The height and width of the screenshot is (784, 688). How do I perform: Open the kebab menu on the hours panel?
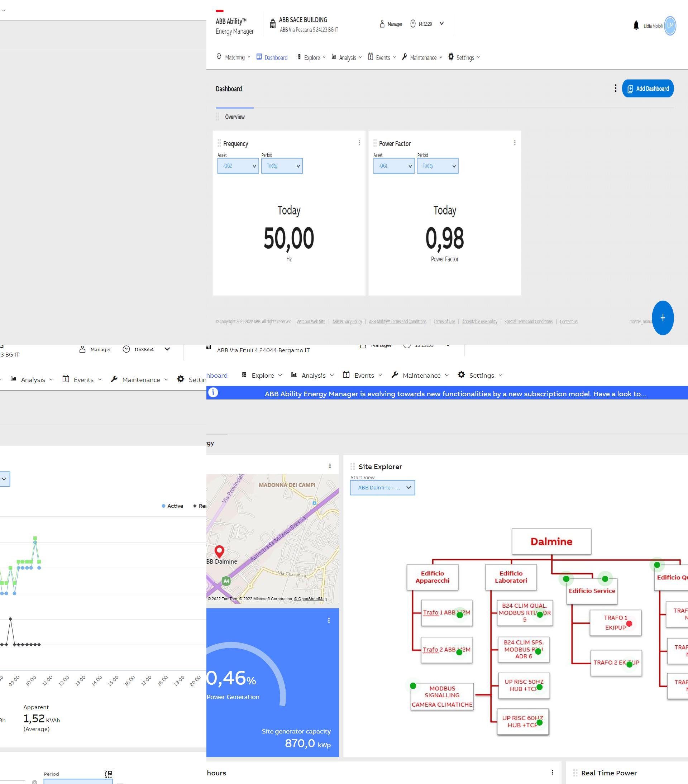(x=552, y=772)
